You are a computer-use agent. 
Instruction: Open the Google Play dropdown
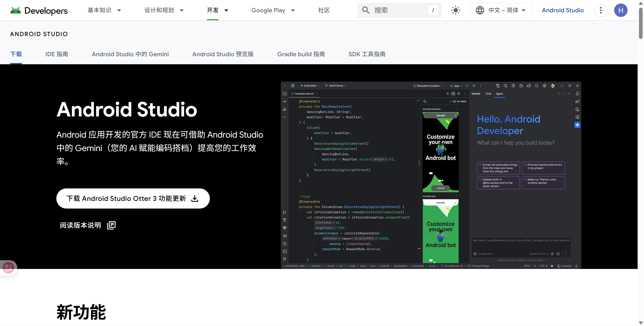(x=273, y=10)
